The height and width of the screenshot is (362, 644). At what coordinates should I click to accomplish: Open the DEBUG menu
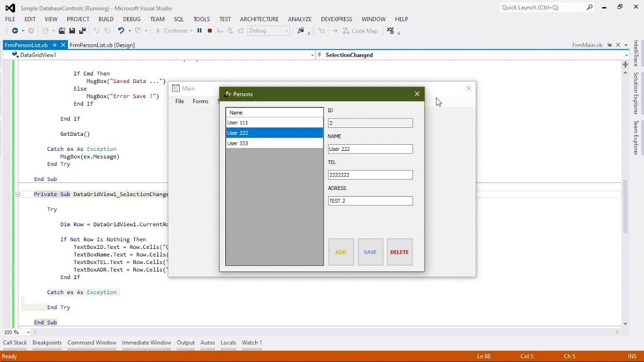[x=132, y=19]
